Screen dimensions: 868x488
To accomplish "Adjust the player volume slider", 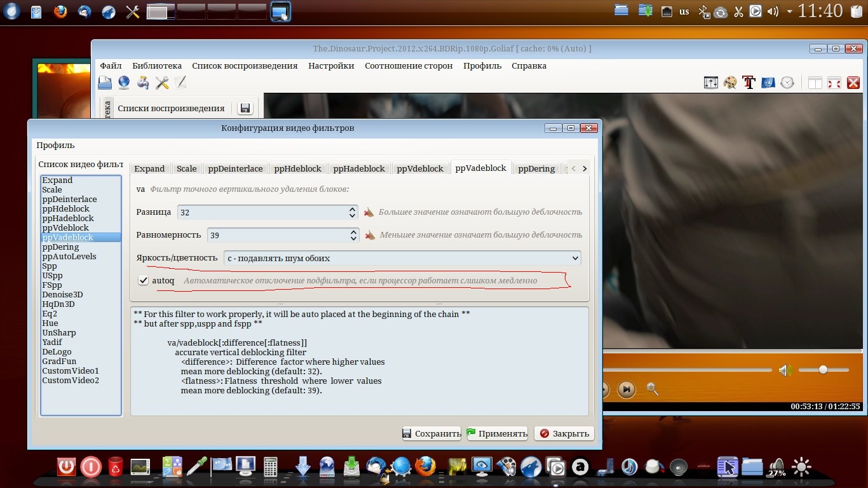I will [x=824, y=370].
